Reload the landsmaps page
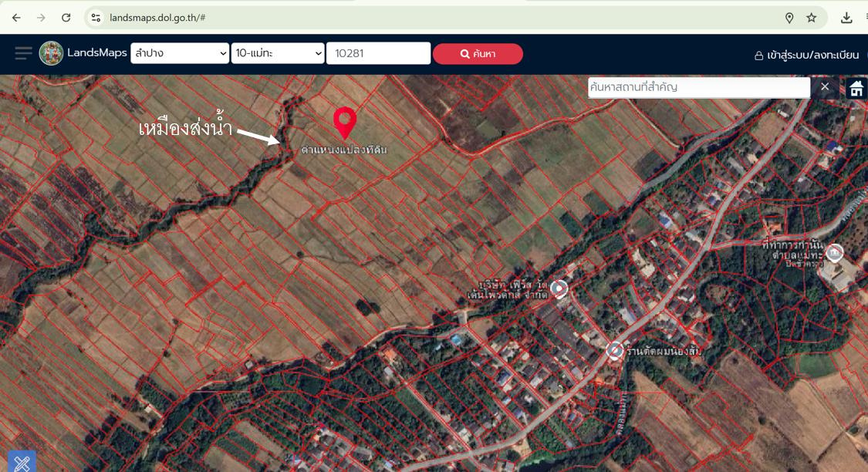This screenshot has height=472, width=868. 66,18
